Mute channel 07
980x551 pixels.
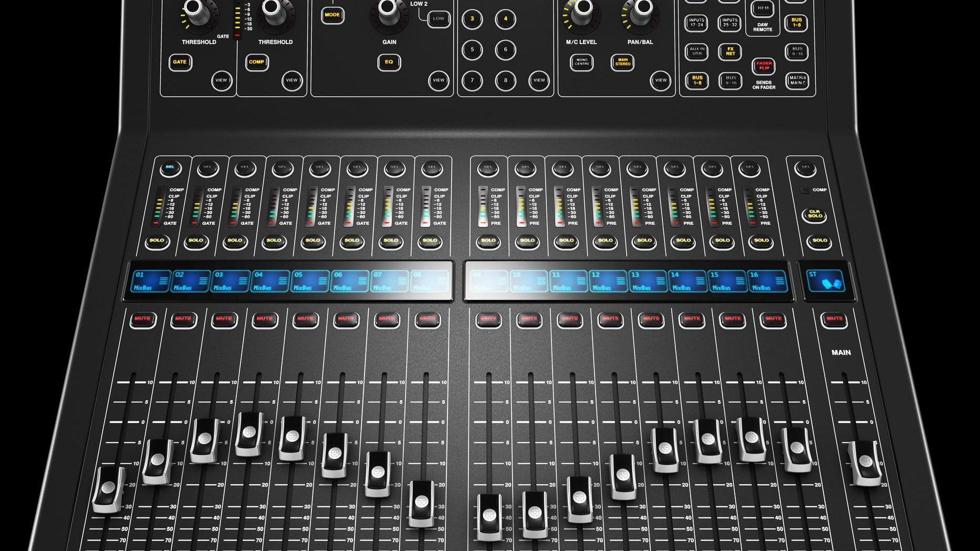(x=387, y=319)
